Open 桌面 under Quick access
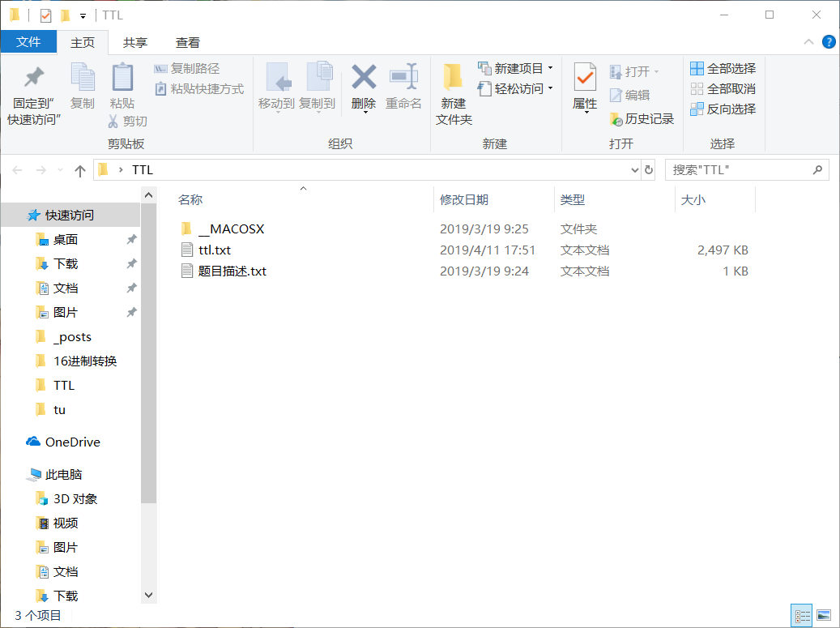840x628 pixels. tap(66, 240)
